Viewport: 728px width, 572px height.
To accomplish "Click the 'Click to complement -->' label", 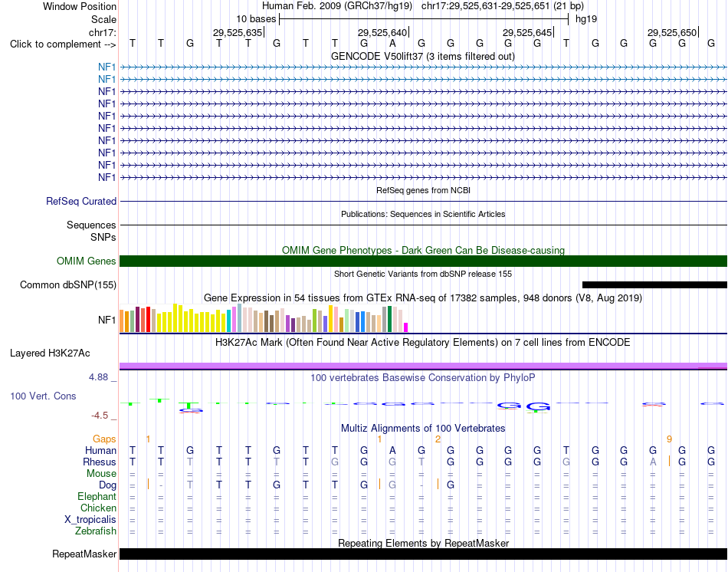I will (63, 44).
